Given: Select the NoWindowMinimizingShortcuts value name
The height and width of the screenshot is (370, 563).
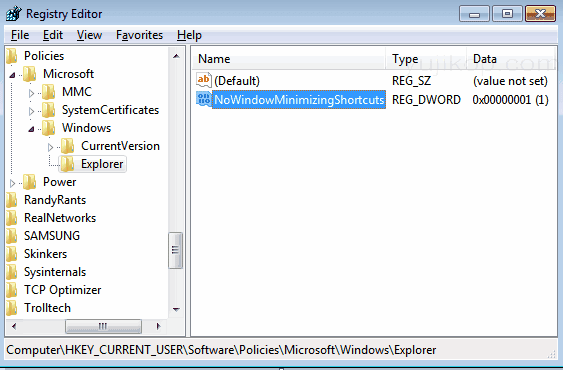Looking at the screenshot, I should (x=299, y=100).
